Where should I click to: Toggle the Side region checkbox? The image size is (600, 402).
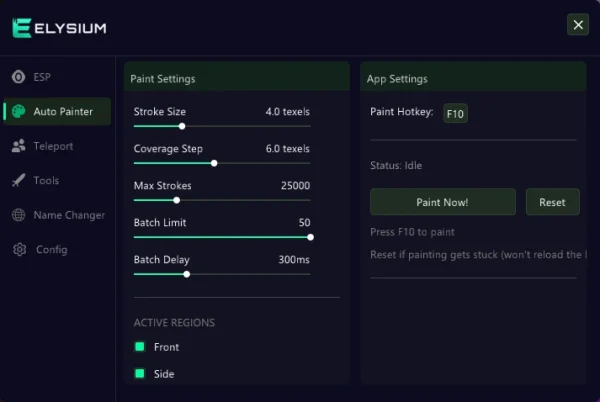(140, 373)
